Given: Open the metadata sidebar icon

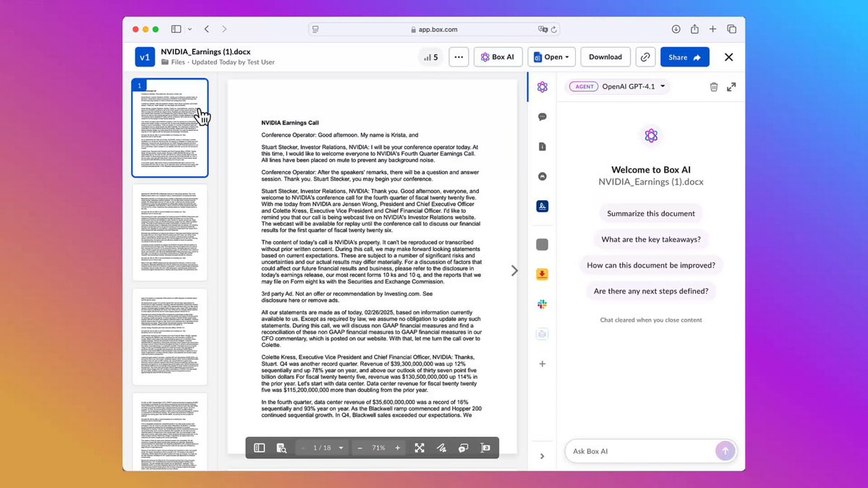Looking at the screenshot, I should coord(542,176).
